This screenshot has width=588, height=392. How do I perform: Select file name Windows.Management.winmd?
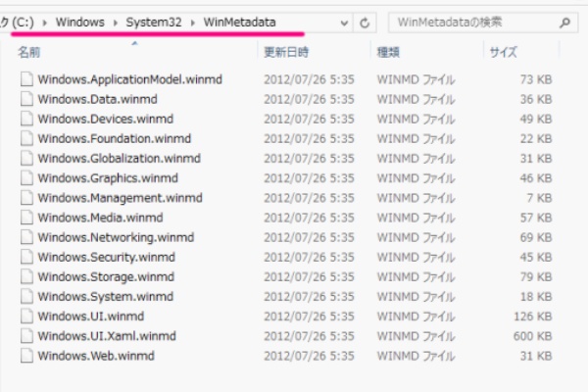tap(120, 198)
